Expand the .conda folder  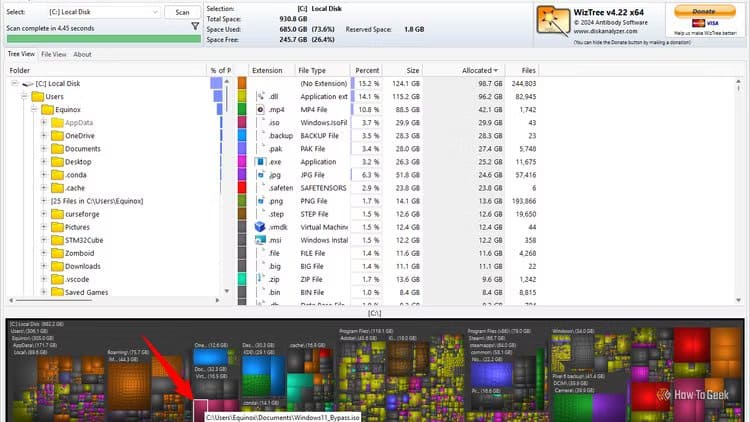pos(44,175)
